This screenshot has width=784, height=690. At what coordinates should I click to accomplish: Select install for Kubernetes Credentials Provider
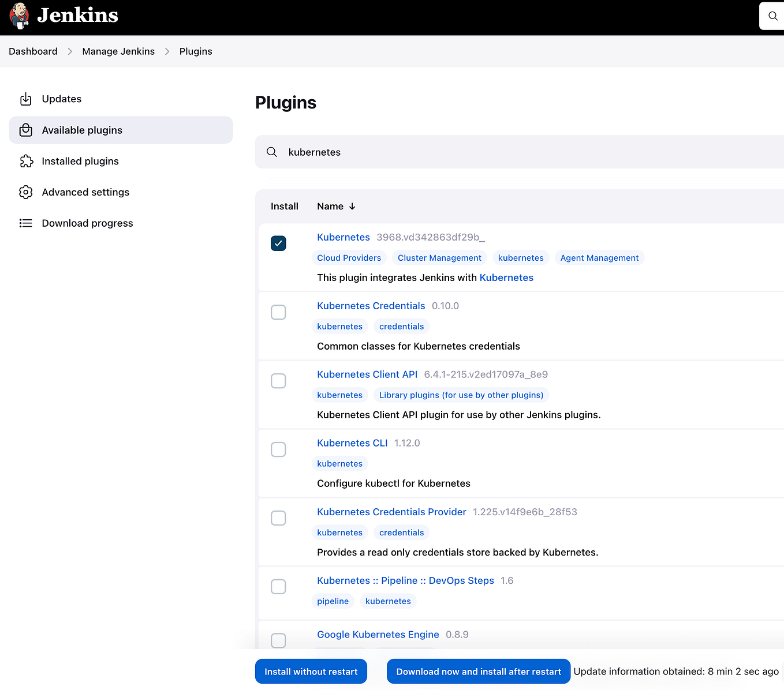pos(278,518)
